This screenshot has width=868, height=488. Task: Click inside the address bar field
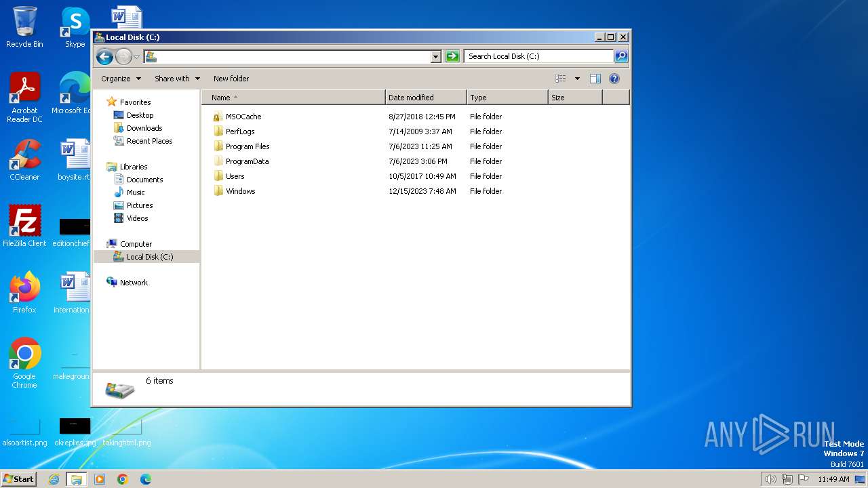(288, 57)
